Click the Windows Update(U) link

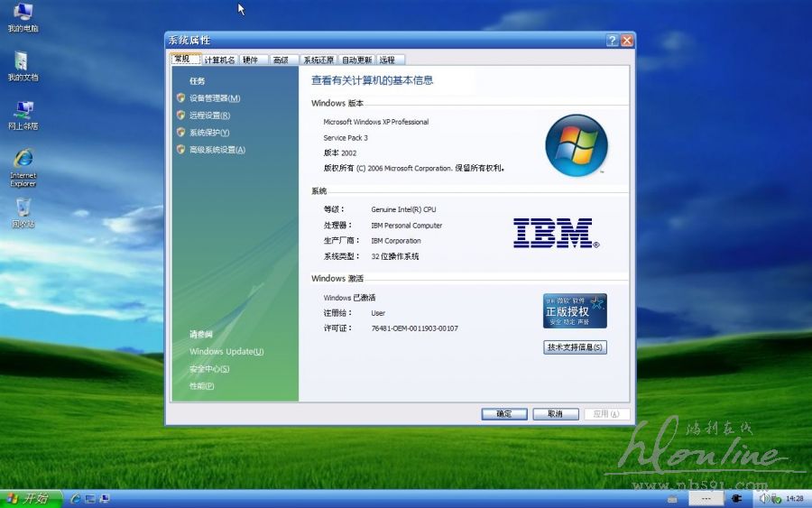[226, 352]
